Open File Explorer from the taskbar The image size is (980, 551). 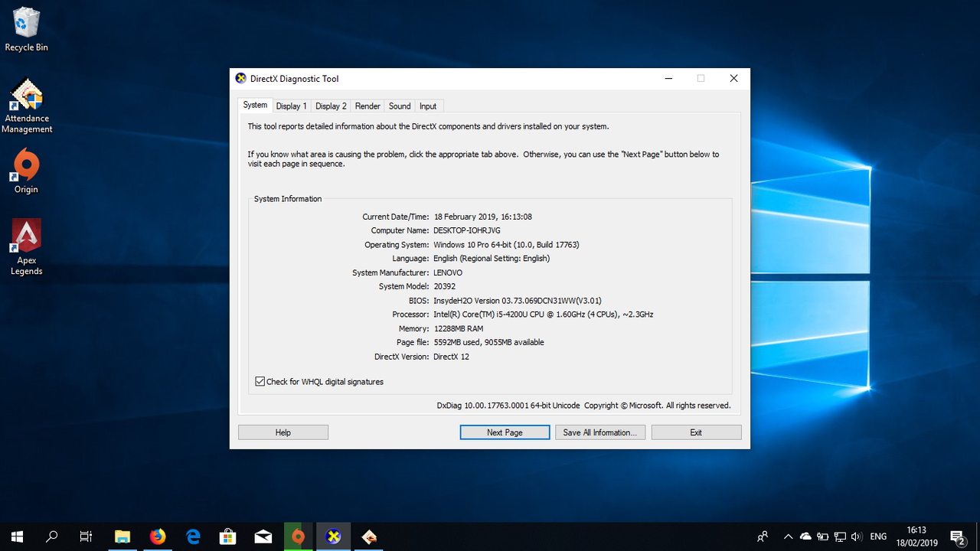(x=122, y=536)
